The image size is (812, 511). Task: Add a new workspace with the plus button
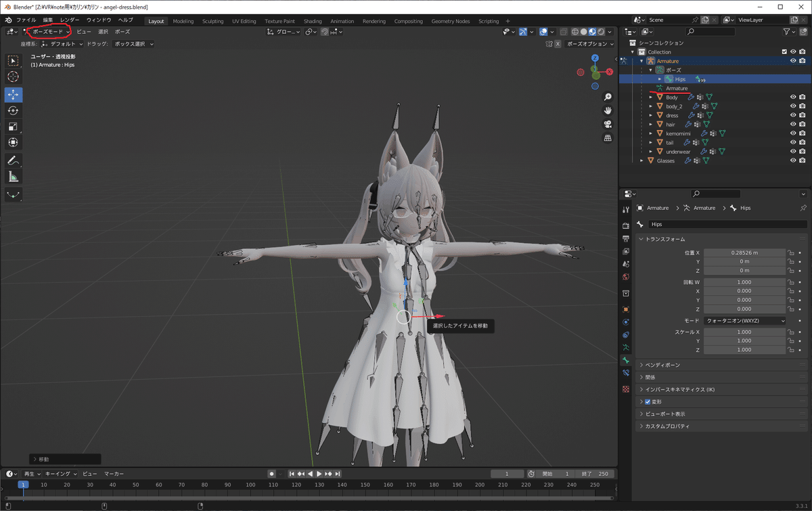507,21
